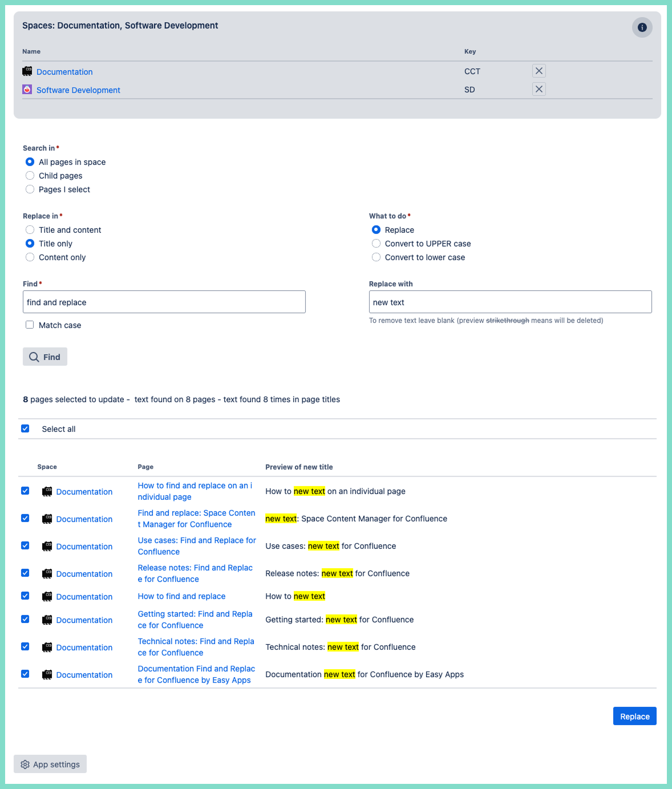
Task: Uncheck the 'Use cases' row checkbox
Action: [25, 545]
